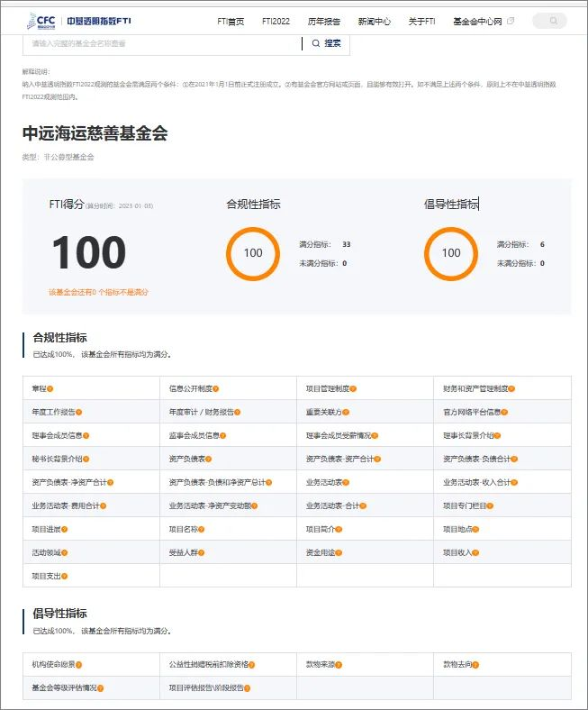Viewport: 588px width, 710px height.
Task: Click the 中远海运慈善基金会 heading
Action: 95,133
